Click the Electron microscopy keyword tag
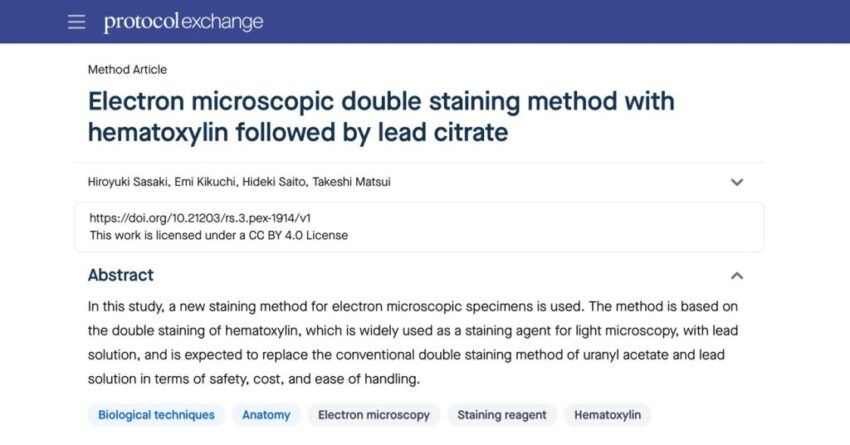Viewport: 850px width, 445px height. tap(374, 415)
